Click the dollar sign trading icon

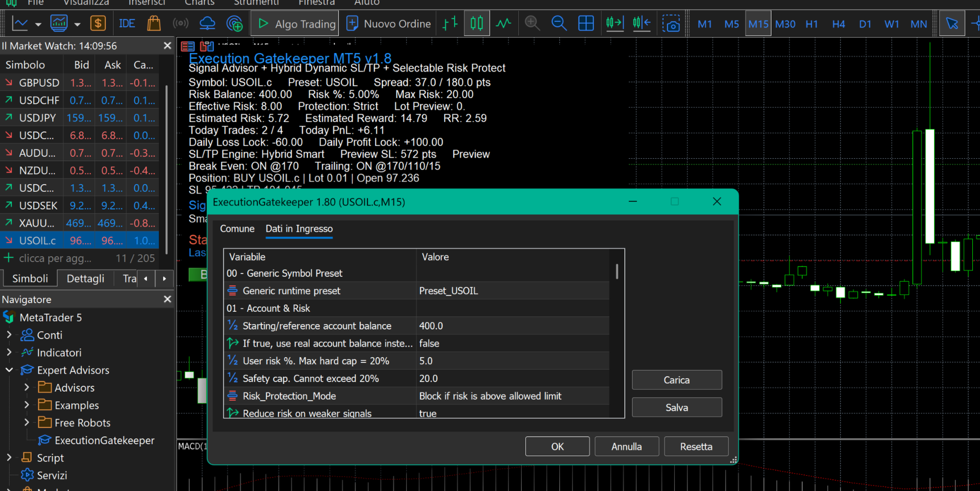(x=98, y=24)
